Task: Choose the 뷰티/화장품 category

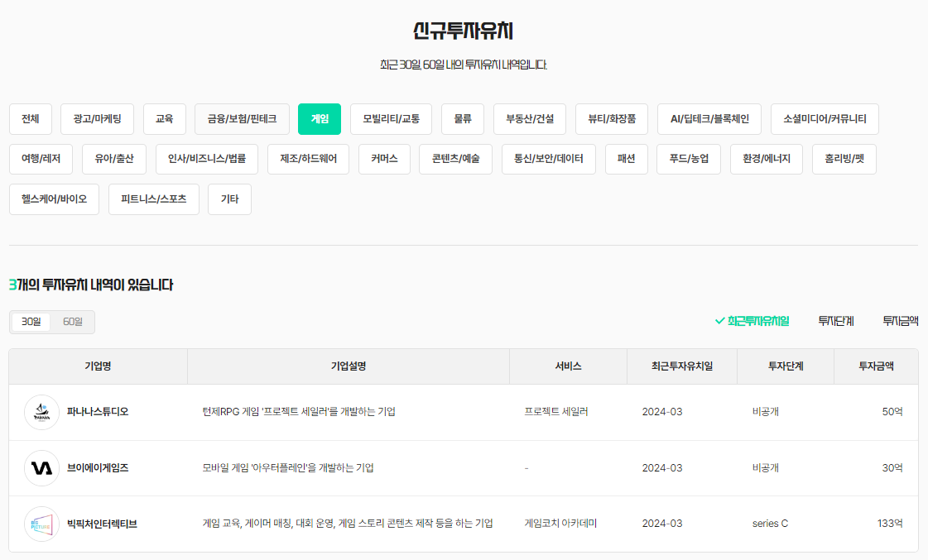Action: click(612, 119)
